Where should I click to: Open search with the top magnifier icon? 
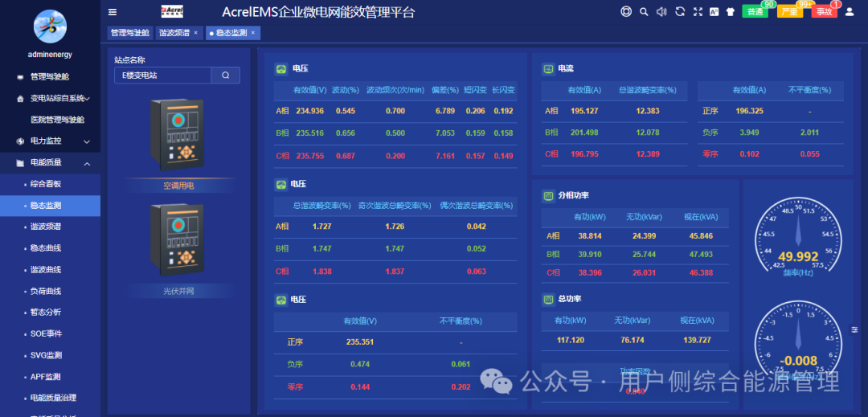[x=644, y=11]
